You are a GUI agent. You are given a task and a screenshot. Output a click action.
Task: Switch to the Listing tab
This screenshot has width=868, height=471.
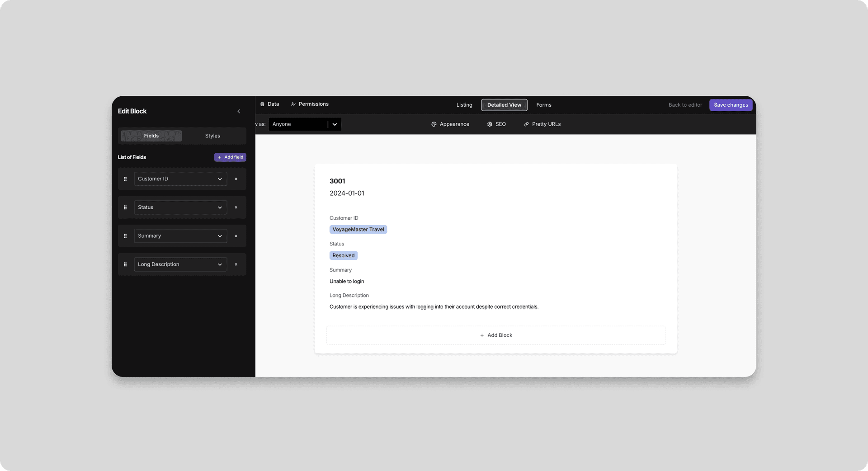click(464, 105)
